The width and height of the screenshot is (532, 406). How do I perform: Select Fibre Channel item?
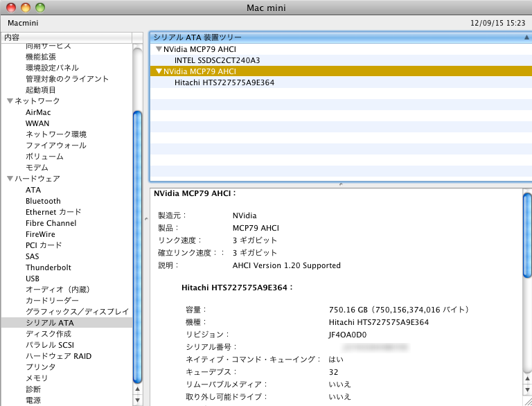[51, 223]
